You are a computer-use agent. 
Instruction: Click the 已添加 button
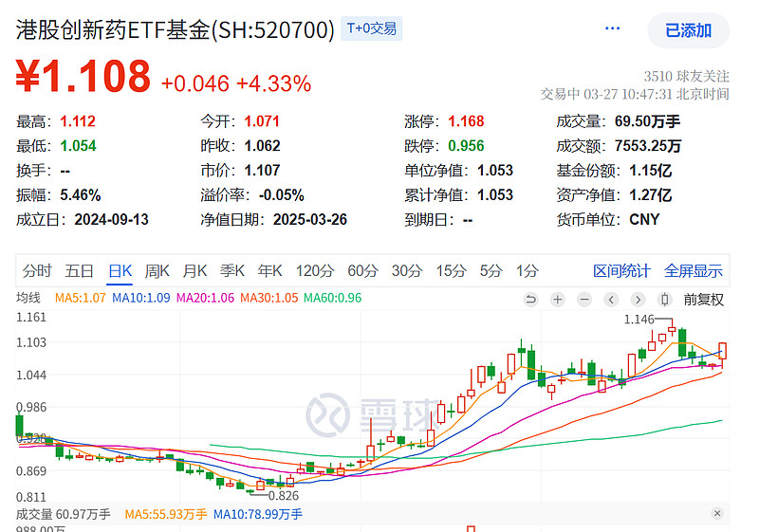[689, 30]
